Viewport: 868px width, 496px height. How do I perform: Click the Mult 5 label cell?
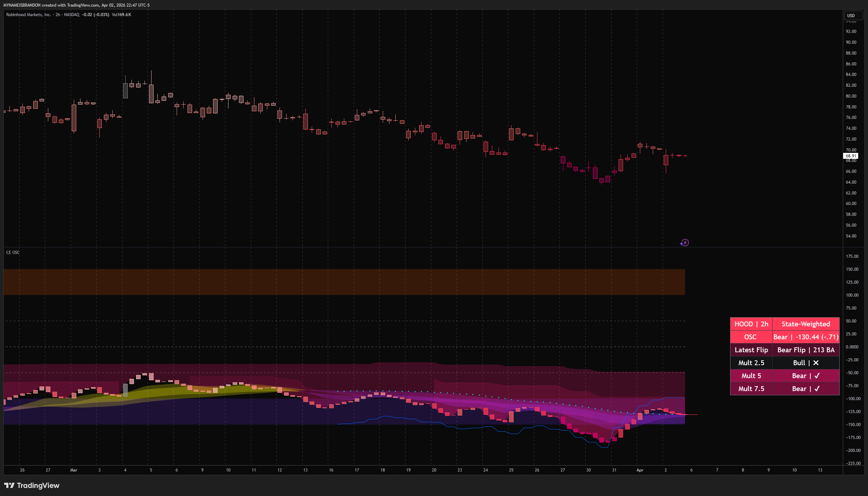[751, 376]
